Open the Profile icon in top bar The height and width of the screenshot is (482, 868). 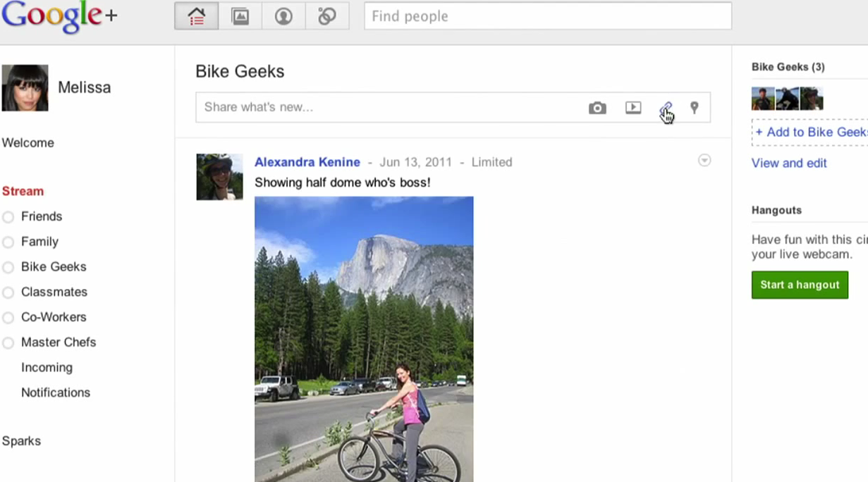283,16
